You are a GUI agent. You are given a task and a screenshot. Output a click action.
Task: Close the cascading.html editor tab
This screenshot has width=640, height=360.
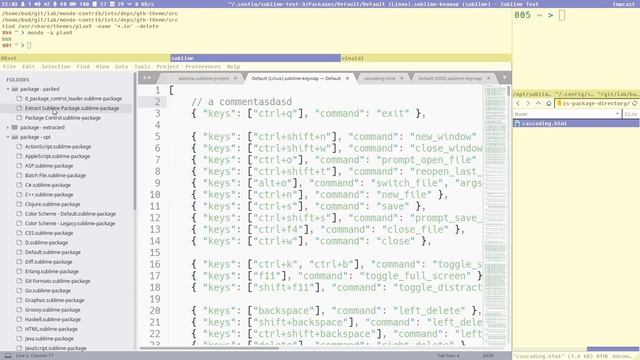[402, 78]
